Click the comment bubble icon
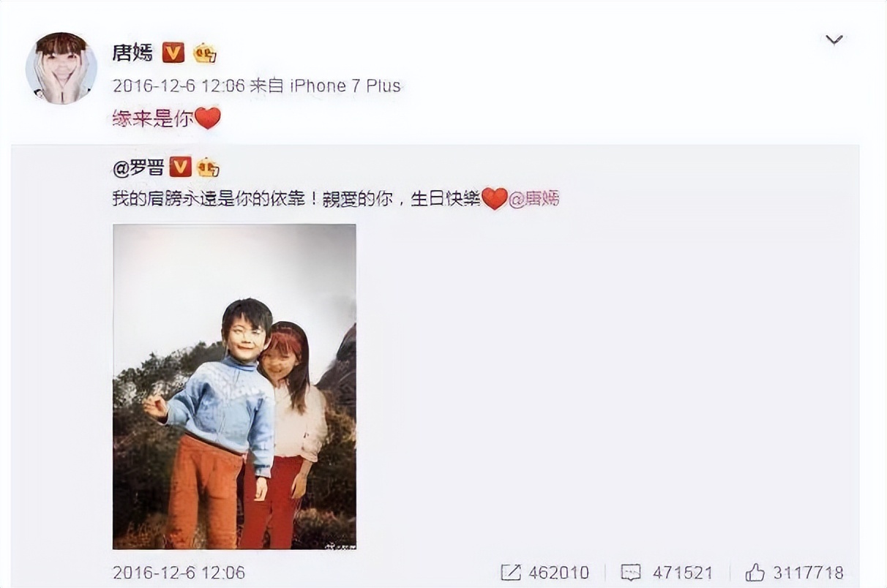 click(630, 572)
